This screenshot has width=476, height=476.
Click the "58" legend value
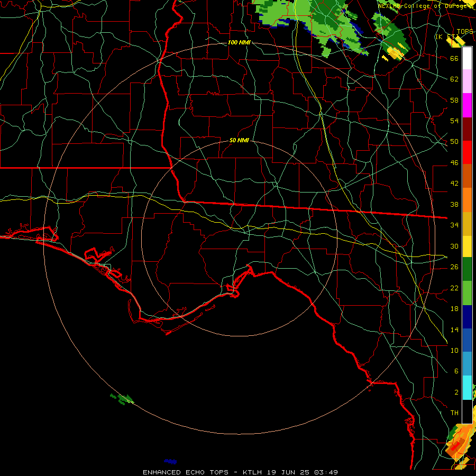pyautogui.click(x=454, y=100)
